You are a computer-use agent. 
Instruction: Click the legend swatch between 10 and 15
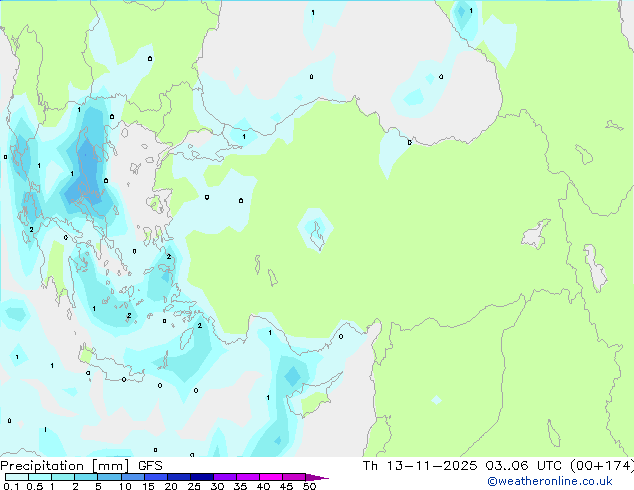coord(132,477)
